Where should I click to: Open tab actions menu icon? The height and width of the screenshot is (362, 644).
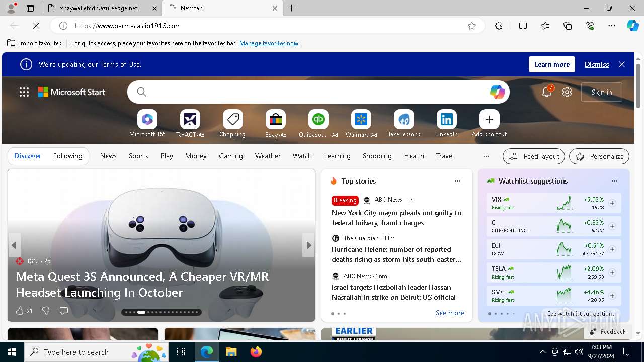30,8
